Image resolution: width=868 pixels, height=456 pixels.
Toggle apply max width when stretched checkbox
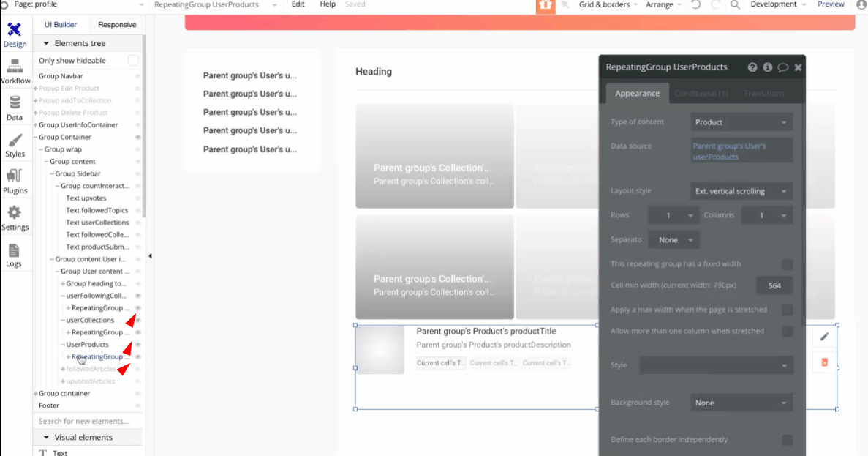787,310
